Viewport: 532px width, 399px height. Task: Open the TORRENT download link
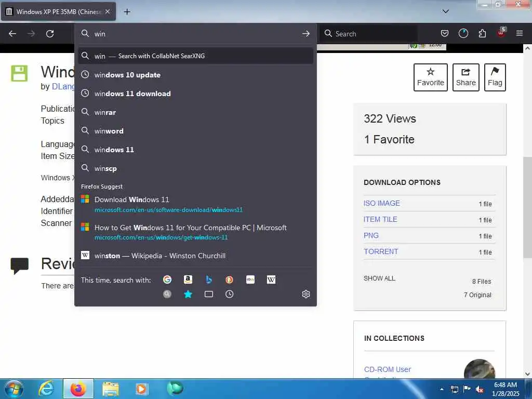point(381,251)
